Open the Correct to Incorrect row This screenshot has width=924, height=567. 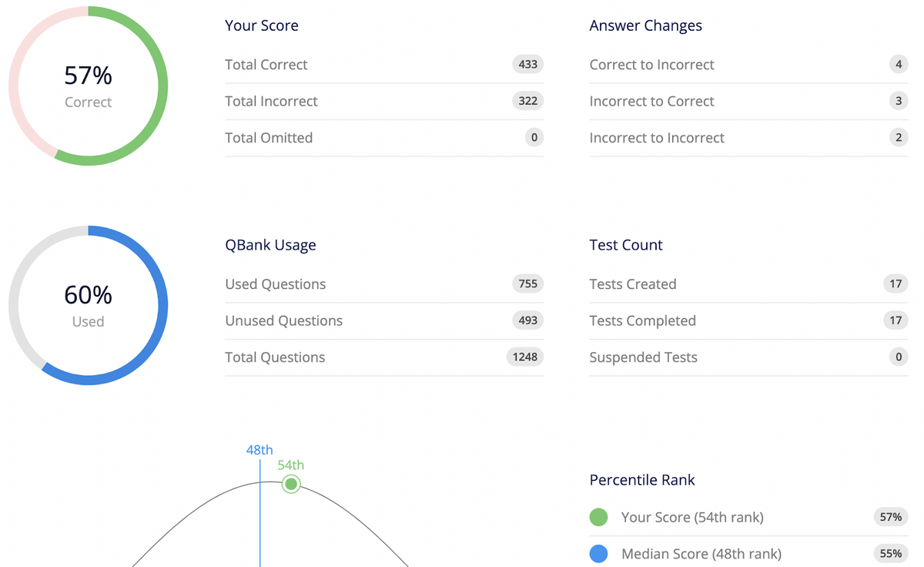point(748,65)
